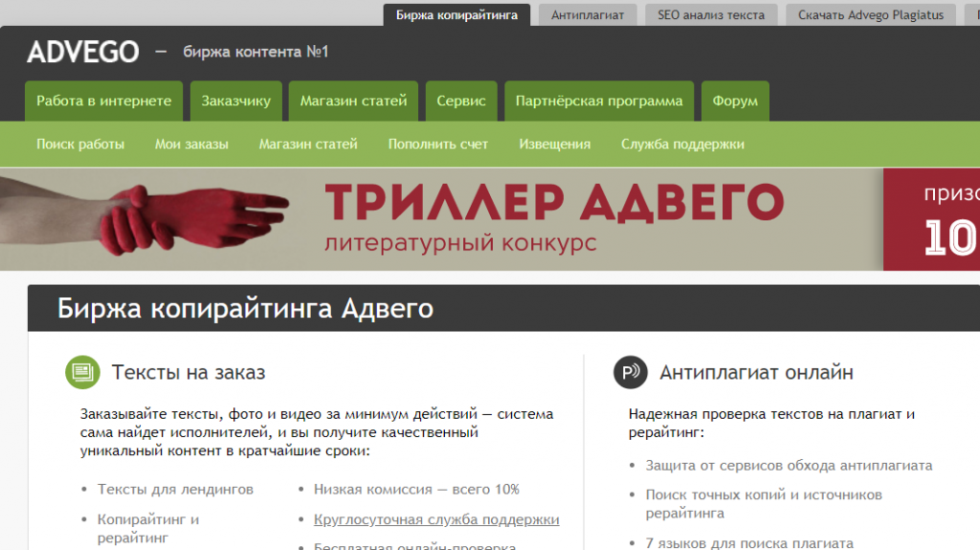Contact Служба поддержки in the submenu

(682, 144)
